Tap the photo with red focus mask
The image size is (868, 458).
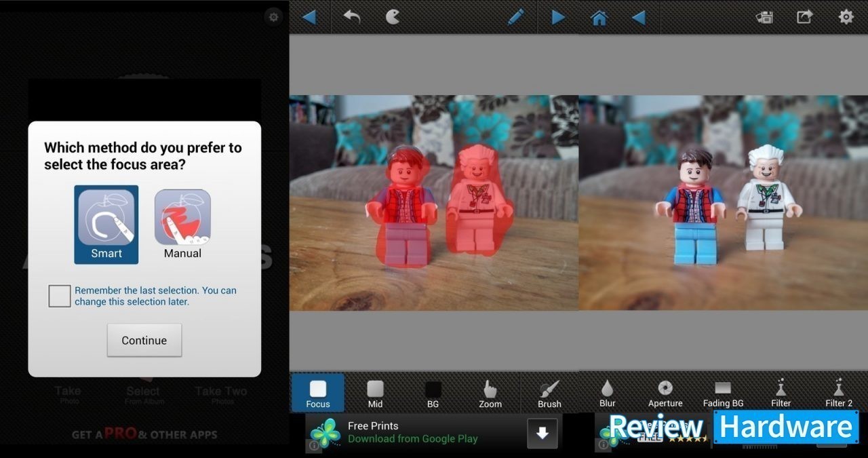(x=434, y=203)
